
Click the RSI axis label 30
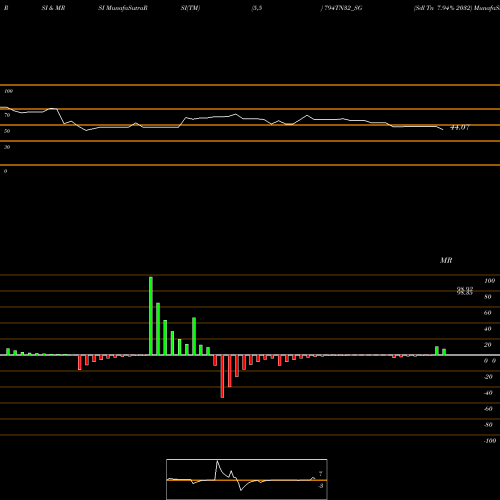[x=7, y=147]
